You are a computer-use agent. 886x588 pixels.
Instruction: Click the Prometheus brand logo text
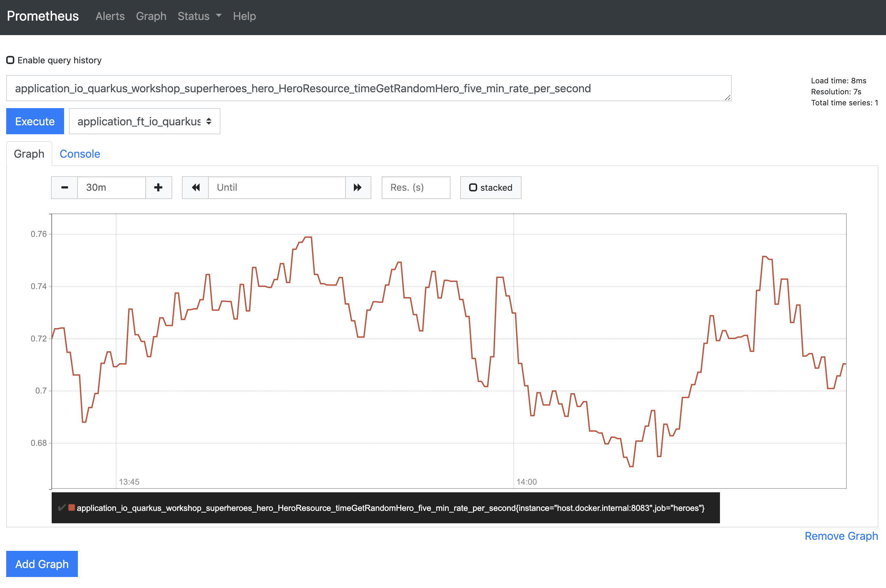coord(43,16)
